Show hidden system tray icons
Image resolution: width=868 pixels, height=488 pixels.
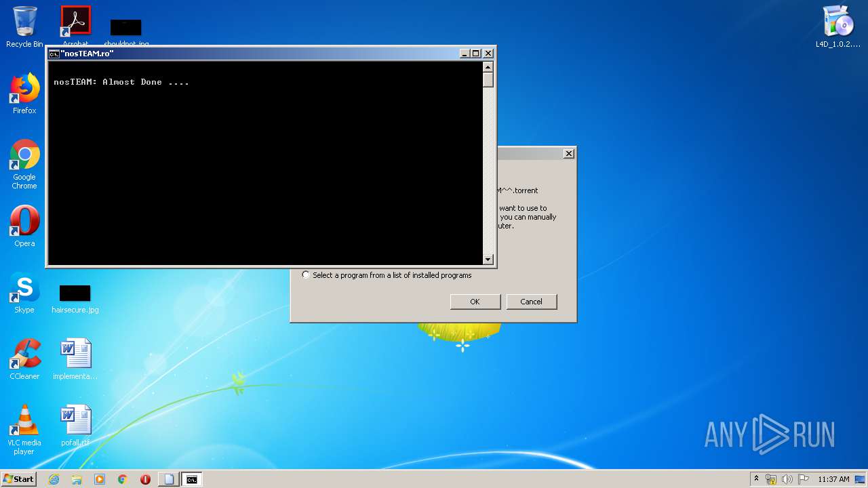click(756, 479)
